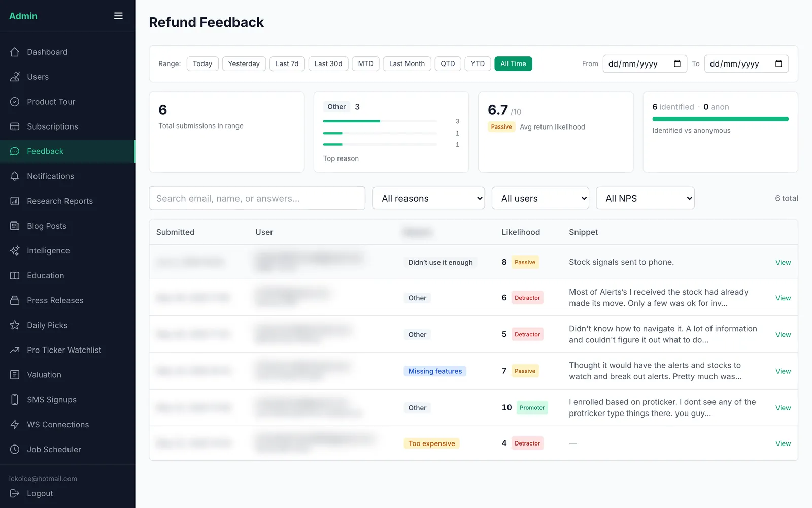Click the Promoter badge
The image size is (812, 508).
[x=532, y=408]
